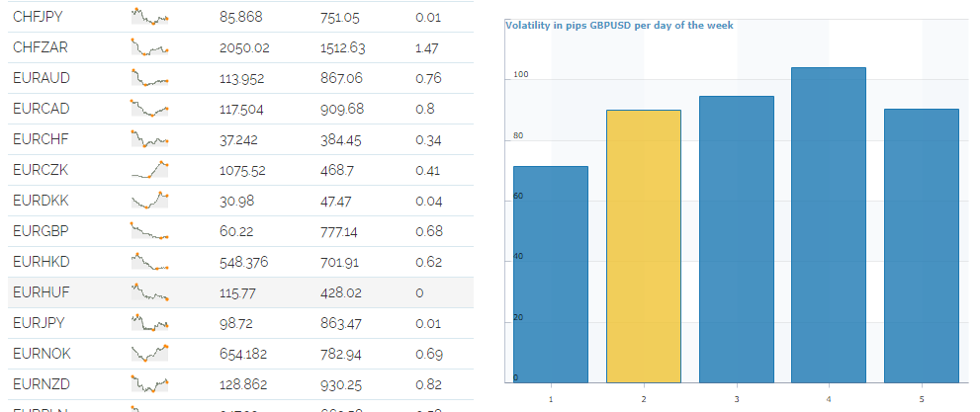Image resolution: width=980 pixels, height=412 pixels.
Task: Select the EURHKD currency pair
Action: [42, 262]
